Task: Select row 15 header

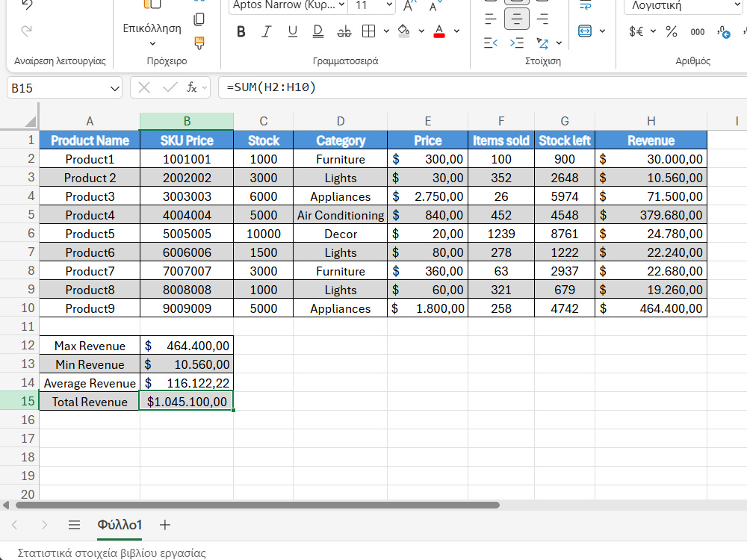Action: click(19, 401)
